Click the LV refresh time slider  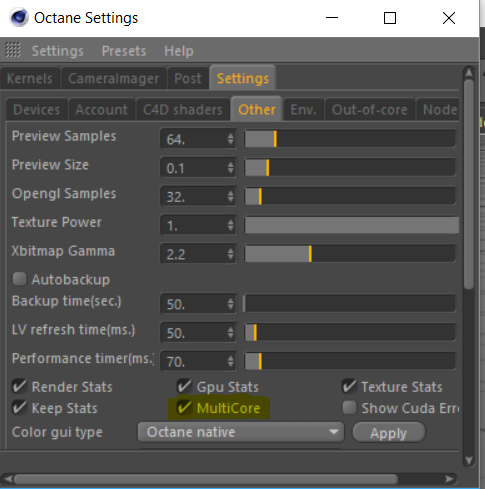[350, 333]
